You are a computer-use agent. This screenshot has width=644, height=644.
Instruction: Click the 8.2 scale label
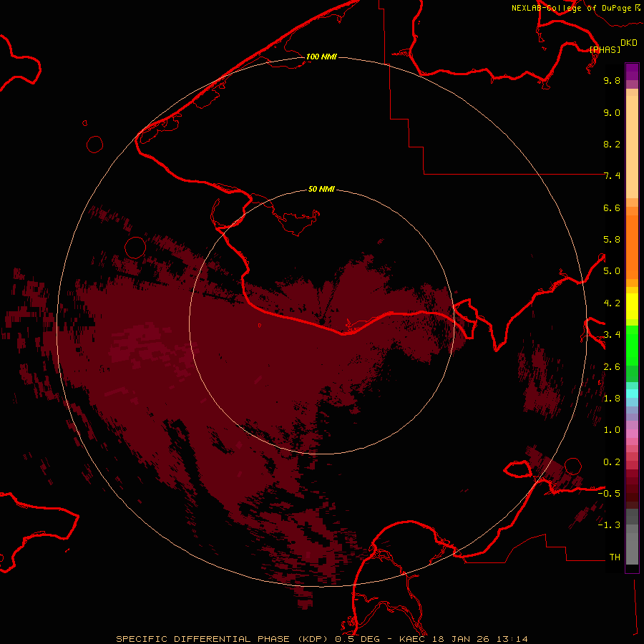pyautogui.click(x=612, y=144)
